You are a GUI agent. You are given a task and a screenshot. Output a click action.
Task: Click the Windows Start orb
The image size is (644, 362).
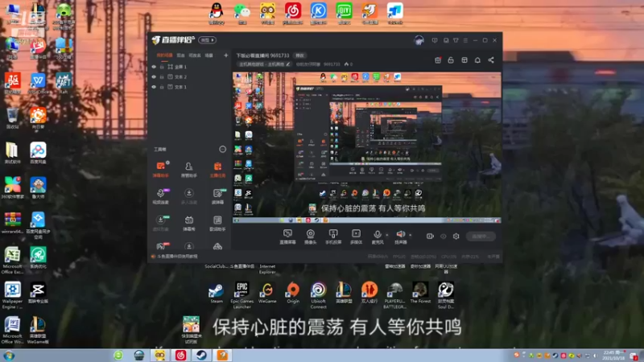tap(9, 356)
